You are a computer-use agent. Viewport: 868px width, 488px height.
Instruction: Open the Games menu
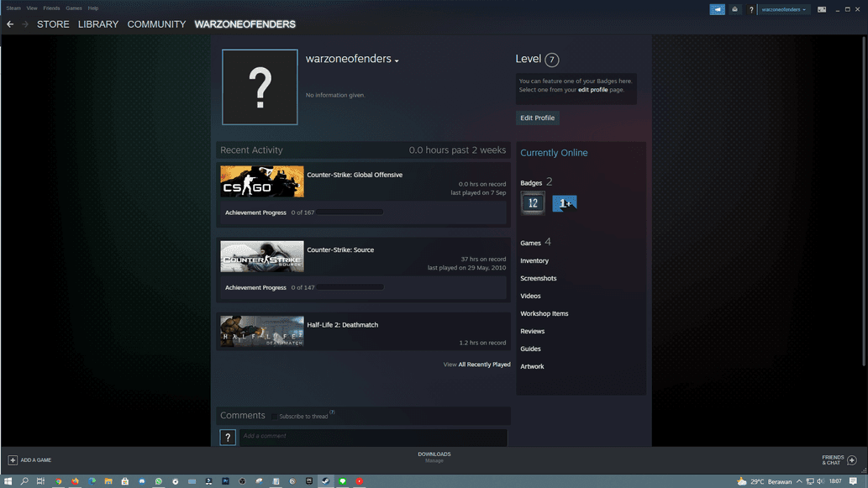74,8
